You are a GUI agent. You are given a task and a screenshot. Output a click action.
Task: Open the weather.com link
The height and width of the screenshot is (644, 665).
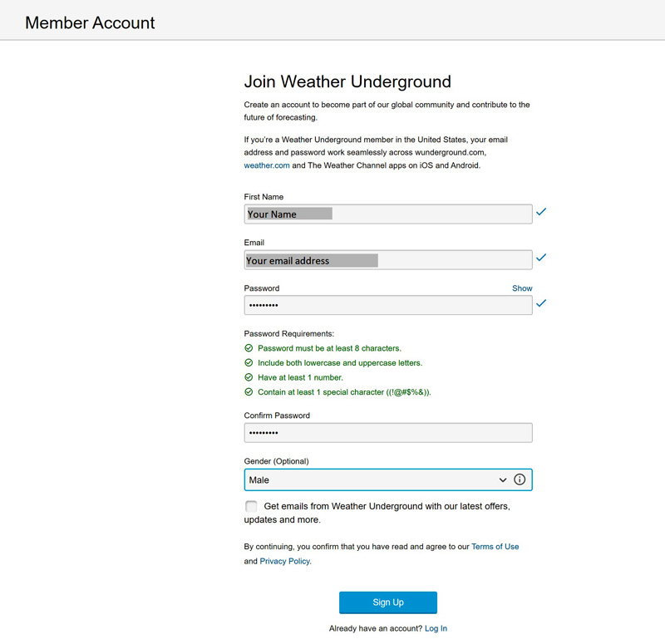[267, 165]
